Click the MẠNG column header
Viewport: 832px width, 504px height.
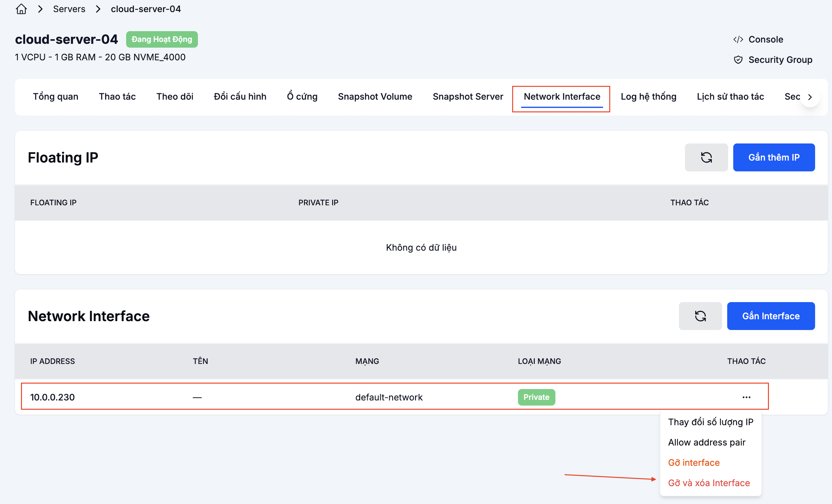tap(367, 361)
